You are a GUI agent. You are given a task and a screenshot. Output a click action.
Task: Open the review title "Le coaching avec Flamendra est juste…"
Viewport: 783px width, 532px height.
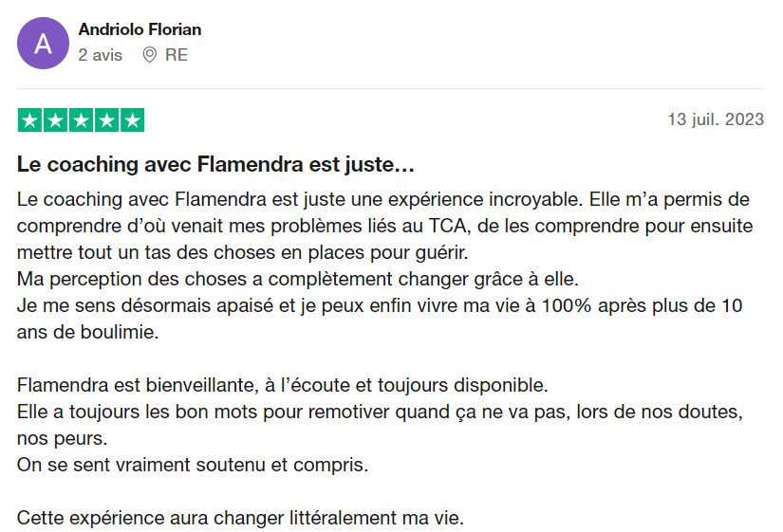[x=216, y=165]
